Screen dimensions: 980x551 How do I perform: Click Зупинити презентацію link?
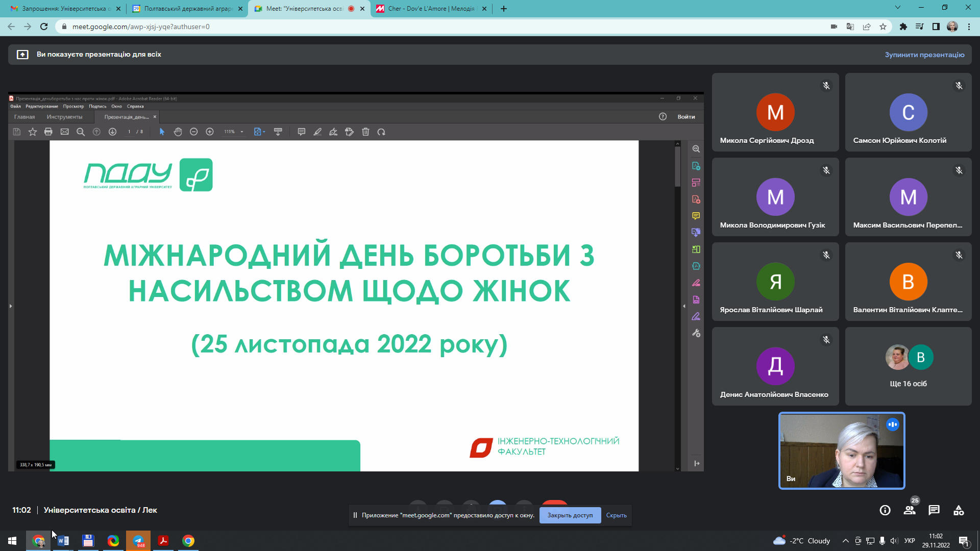tap(924, 55)
